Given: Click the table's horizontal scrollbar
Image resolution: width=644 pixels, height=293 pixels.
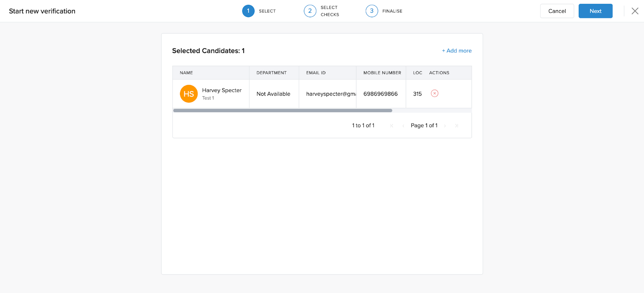Looking at the screenshot, I should click(x=282, y=110).
